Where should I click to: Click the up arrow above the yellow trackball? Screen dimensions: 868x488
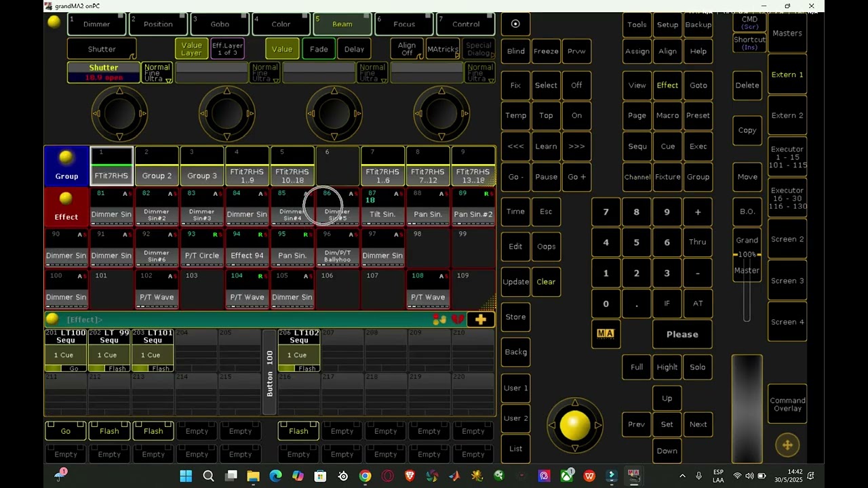pyautogui.click(x=575, y=402)
